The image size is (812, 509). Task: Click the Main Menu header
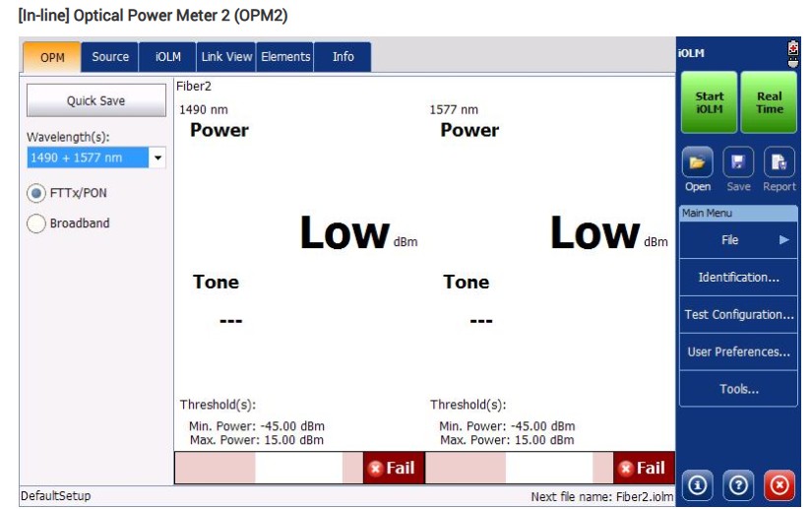[x=738, y=213]
